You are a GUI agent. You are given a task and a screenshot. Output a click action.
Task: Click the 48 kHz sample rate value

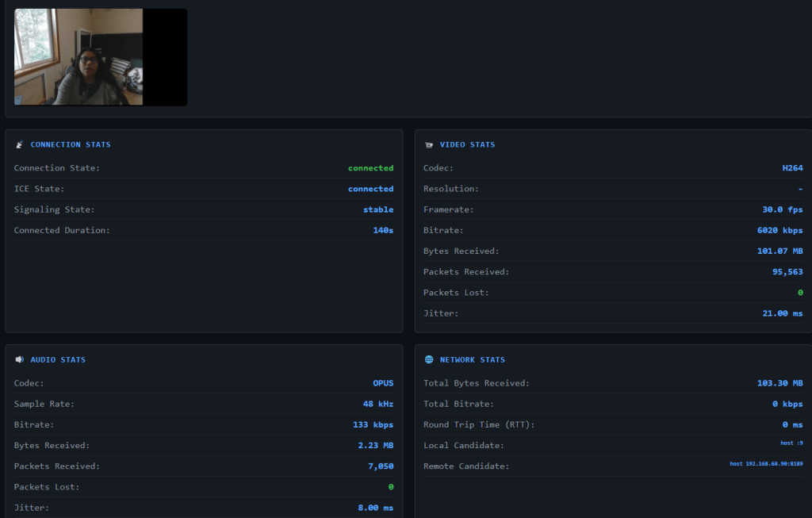coord(377,404)
